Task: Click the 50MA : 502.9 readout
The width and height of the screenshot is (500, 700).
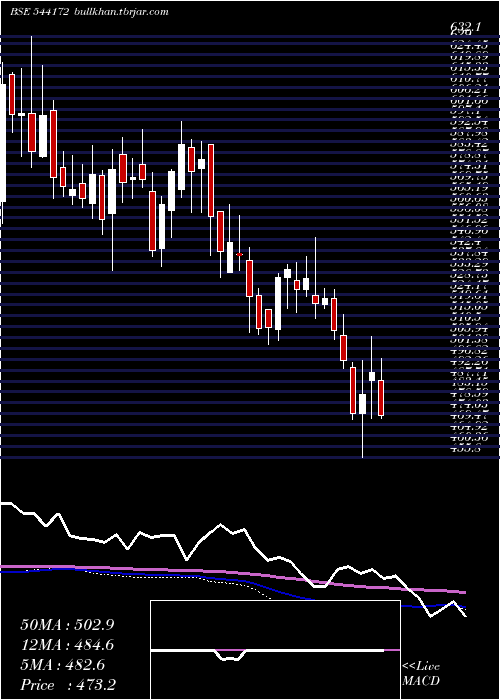Action: point(67,625)
